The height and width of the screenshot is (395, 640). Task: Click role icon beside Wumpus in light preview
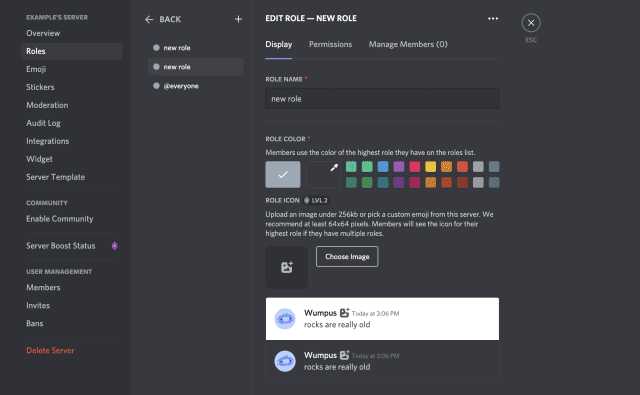344,313
